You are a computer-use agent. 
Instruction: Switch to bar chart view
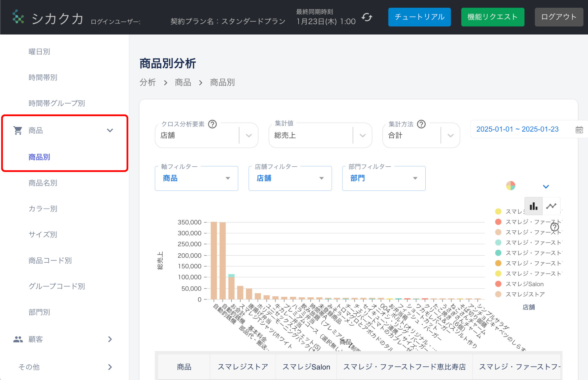[533, 206]
